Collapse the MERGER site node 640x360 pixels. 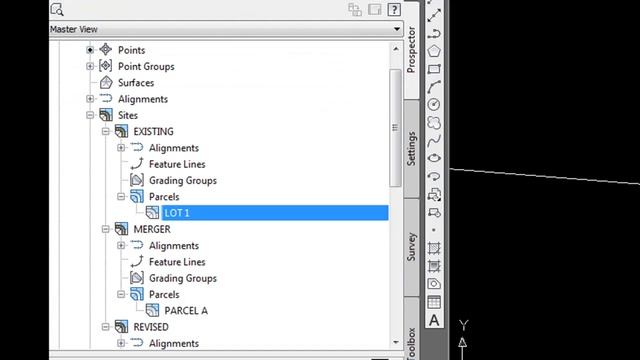pyautogui.click(x=105, y=229)
